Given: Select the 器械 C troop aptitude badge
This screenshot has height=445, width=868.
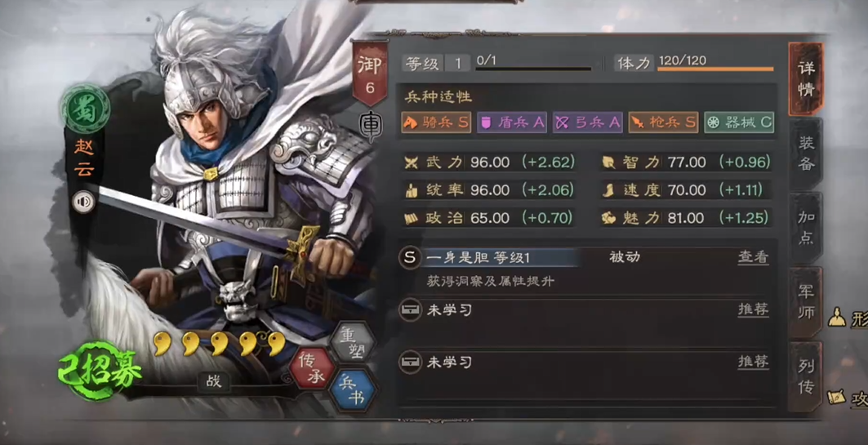Looking at the screenshot, I should coord(739,122).
